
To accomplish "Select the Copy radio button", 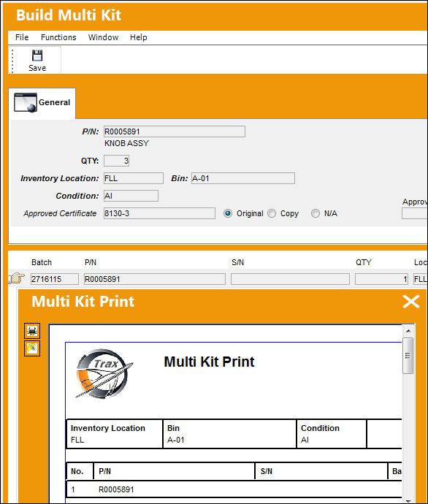I will click(x=272, y=213).
